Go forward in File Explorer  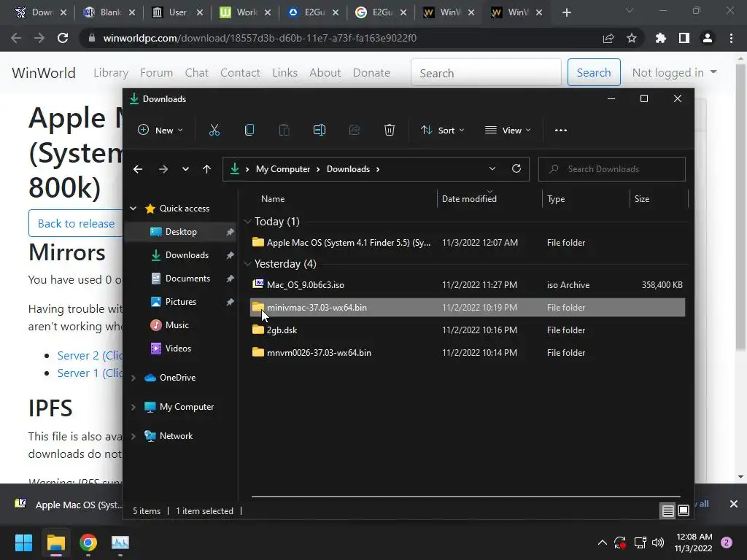(x=163, y=169)
